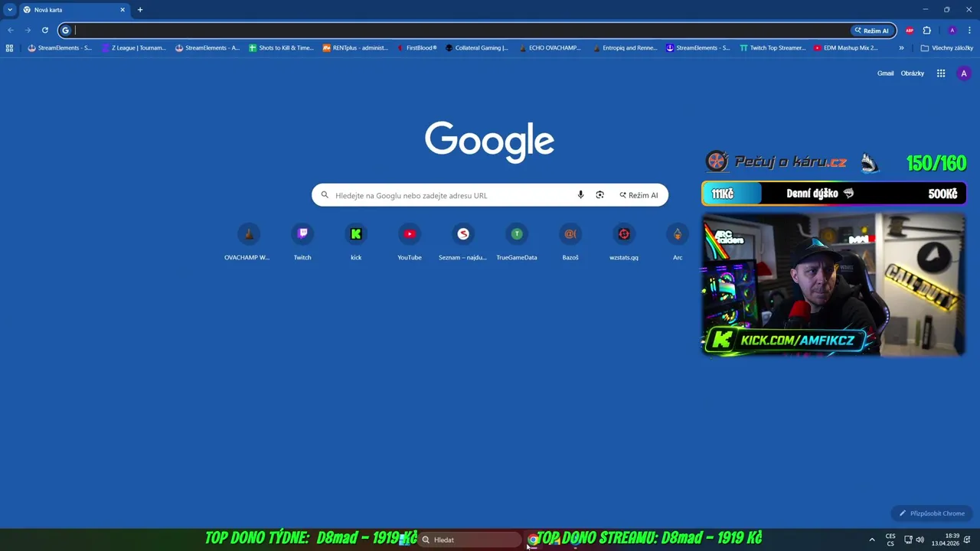Open the Arc shortcut tile
980x551 pixels.
[x=678, y=243]
